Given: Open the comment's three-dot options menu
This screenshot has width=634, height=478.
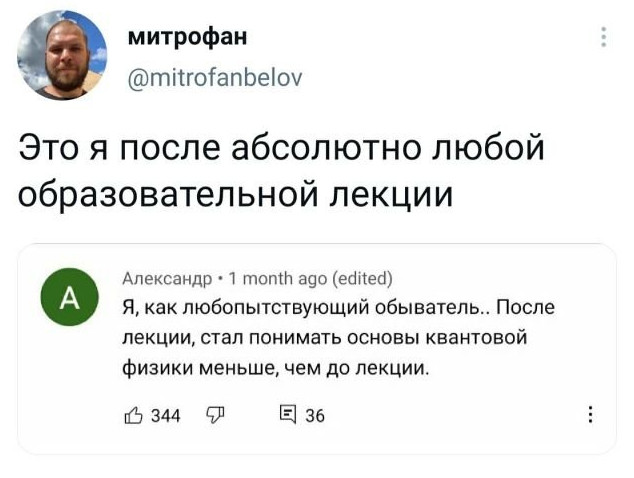Looking at the screenshot, I should (590, 415).
